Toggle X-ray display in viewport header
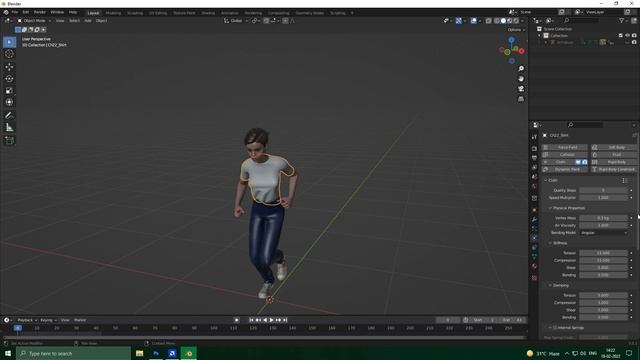640x360 pixels. click(489, 21)
